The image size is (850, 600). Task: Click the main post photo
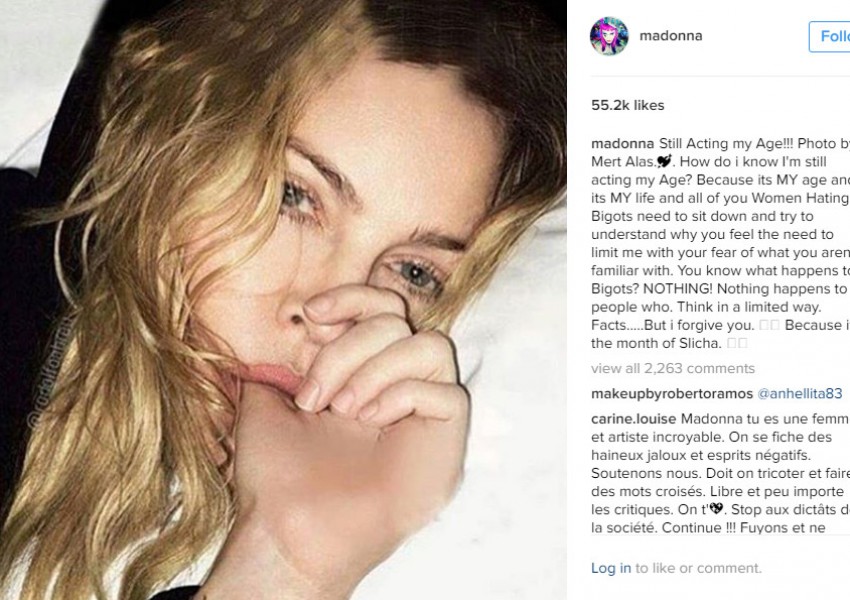284,300
